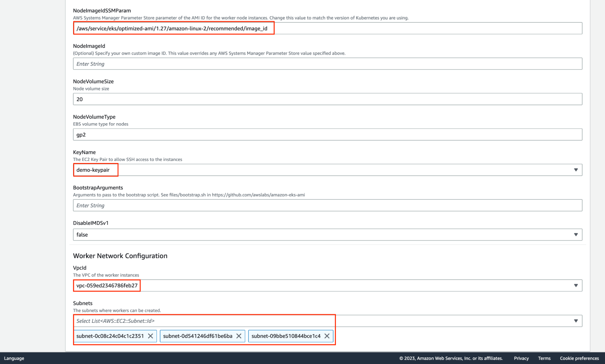Open the KeyName dropdown arrow
Screen dimensions: 605x364
576,170
